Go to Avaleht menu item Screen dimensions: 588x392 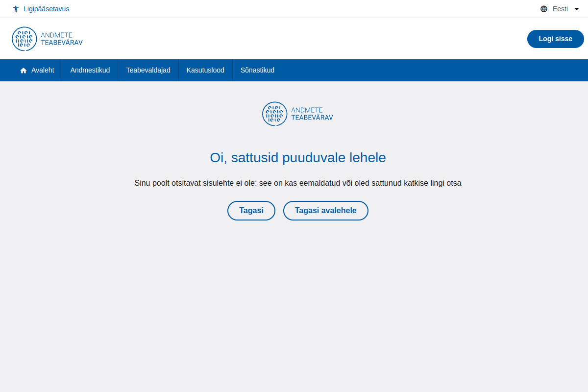tap(43, 70)
